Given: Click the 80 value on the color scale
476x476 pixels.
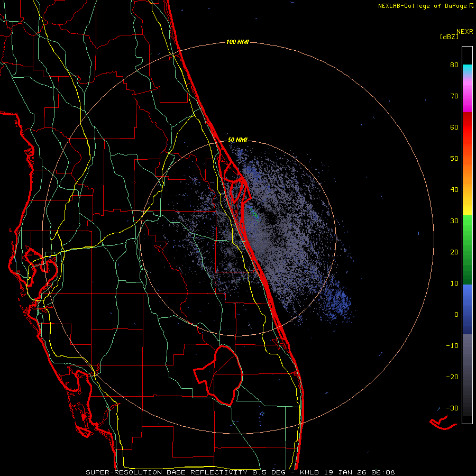Looking at the screenshot, I should (x=454, y=65).
